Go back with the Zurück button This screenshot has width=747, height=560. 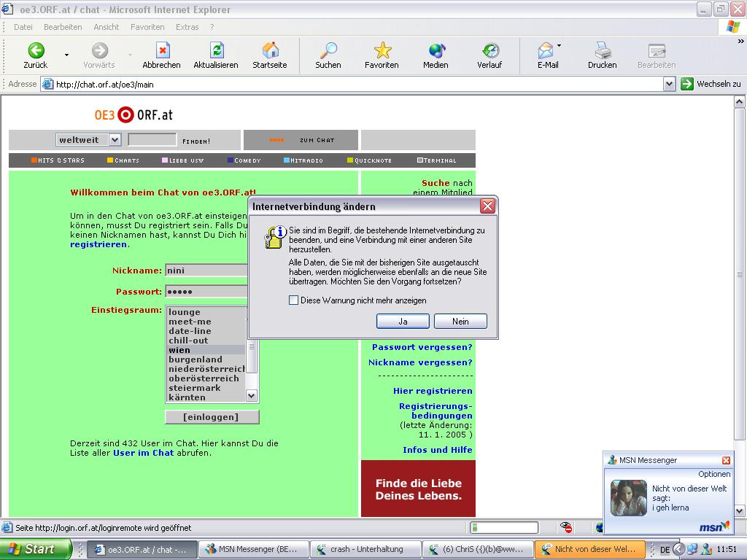pyautogui.click(x=36, y=55)
